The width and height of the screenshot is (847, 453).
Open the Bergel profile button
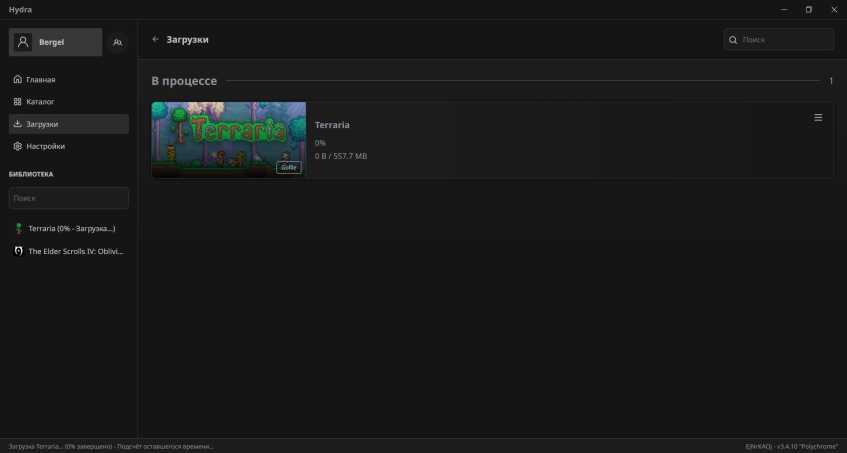[56, 42]
